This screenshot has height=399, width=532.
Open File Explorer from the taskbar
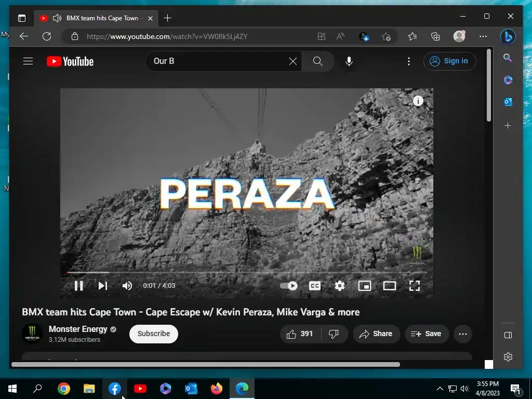(x=89, y=389)
